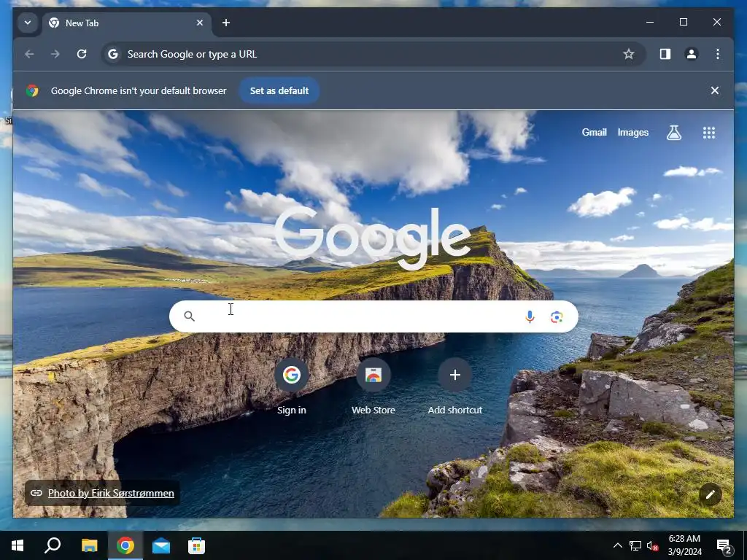Viewport: 747px width, 560px height.
Task: Open the Web Store shortcut
Action: [x=373, y=386]
